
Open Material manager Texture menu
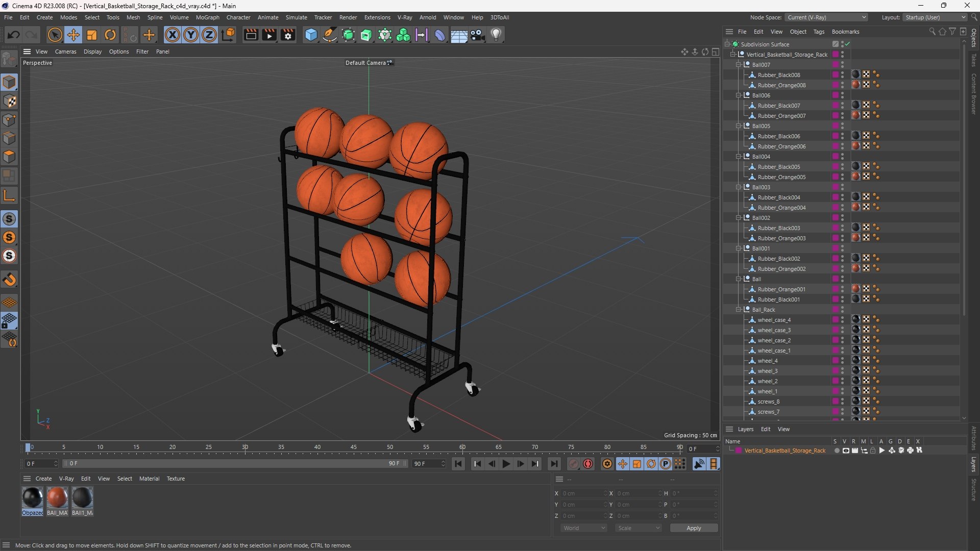[176, 479]
